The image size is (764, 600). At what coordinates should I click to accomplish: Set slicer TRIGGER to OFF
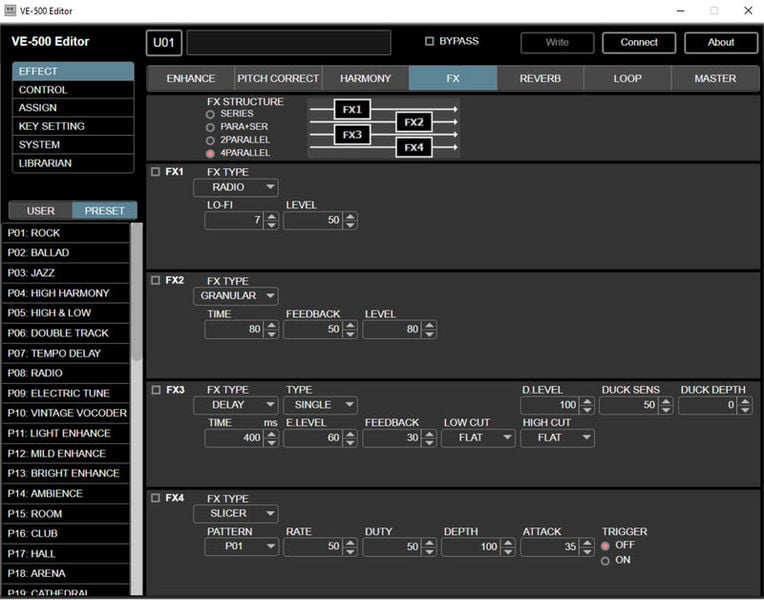coord(605,545)
